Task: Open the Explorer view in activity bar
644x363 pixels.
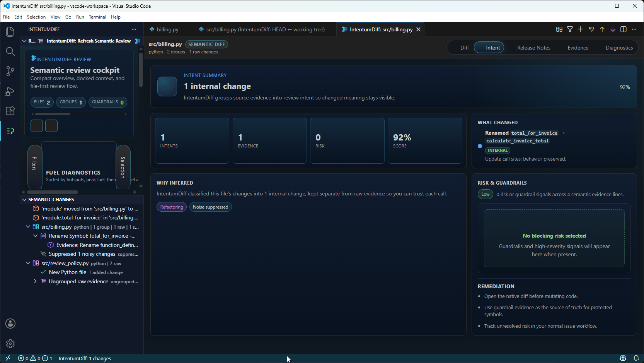Action: tap(10, 31)
